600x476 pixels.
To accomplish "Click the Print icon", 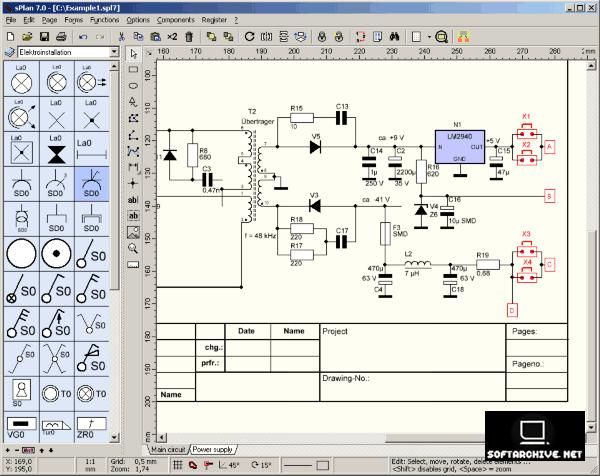I will pyautogui.click(x=61, y=37).
